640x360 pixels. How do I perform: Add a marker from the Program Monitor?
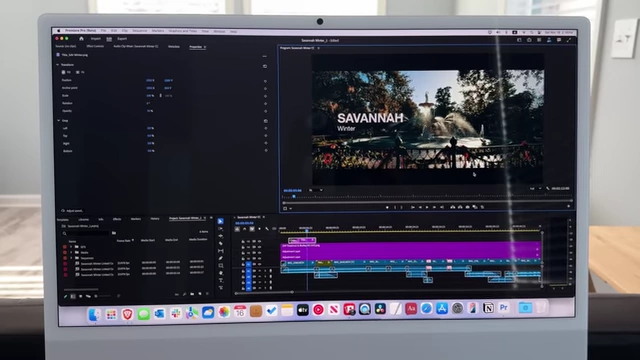click(387, 207)
